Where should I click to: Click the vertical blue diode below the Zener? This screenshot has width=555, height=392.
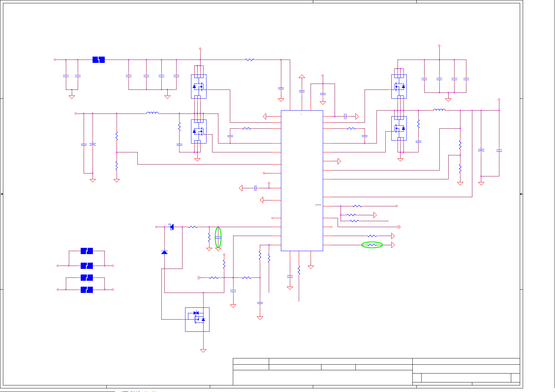(x=164, y=252)
